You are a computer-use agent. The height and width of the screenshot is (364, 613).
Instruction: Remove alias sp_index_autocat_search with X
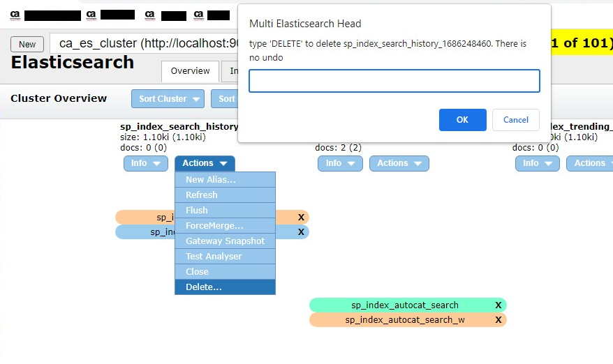pos(498,305)
